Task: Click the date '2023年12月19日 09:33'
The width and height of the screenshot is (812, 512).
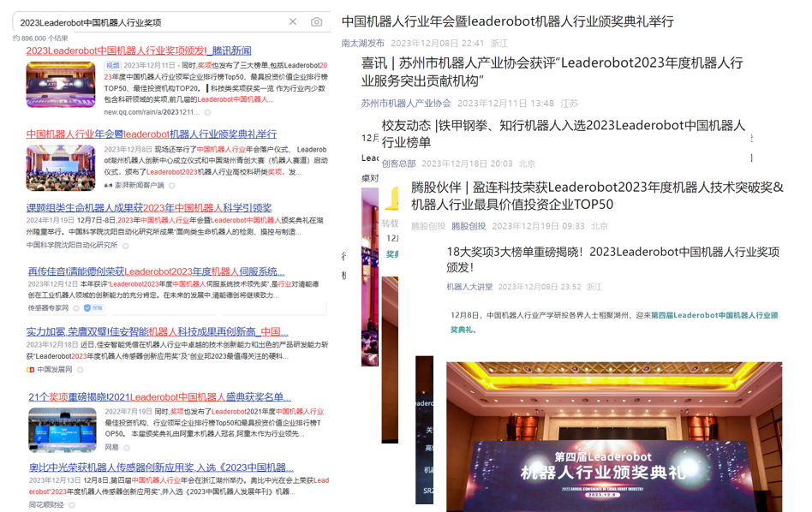Action: (x=538, y=226)
